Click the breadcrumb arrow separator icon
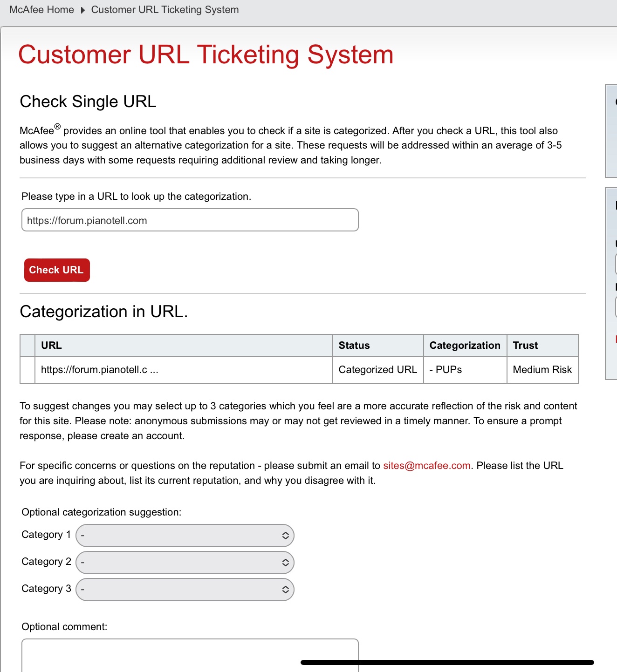This screenshot has height=672, width=617. (x=82, y=10)
